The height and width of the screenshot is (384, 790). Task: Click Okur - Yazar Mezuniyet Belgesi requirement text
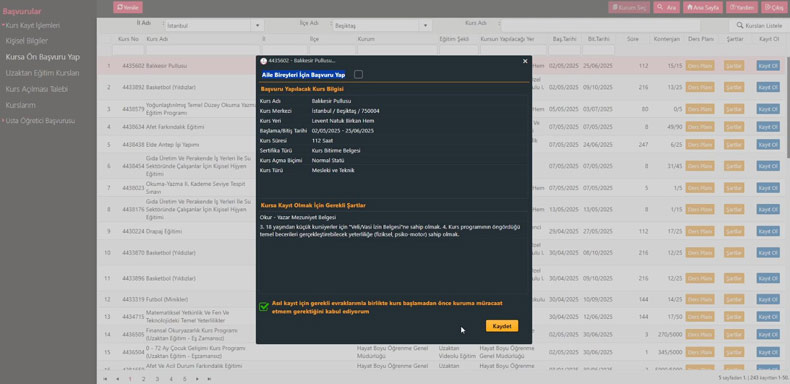coord(298,217)
